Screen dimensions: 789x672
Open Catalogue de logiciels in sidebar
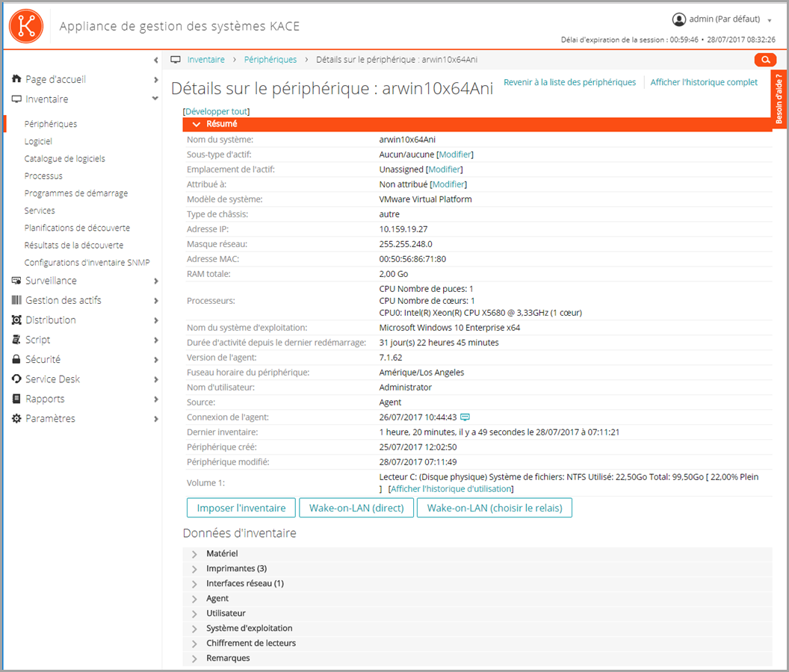pos(65,158)
